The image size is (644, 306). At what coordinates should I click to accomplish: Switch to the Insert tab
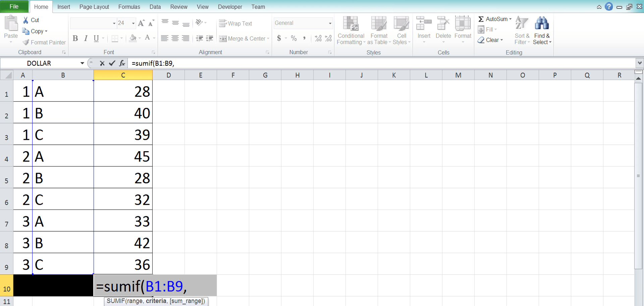tap(64, 7)
